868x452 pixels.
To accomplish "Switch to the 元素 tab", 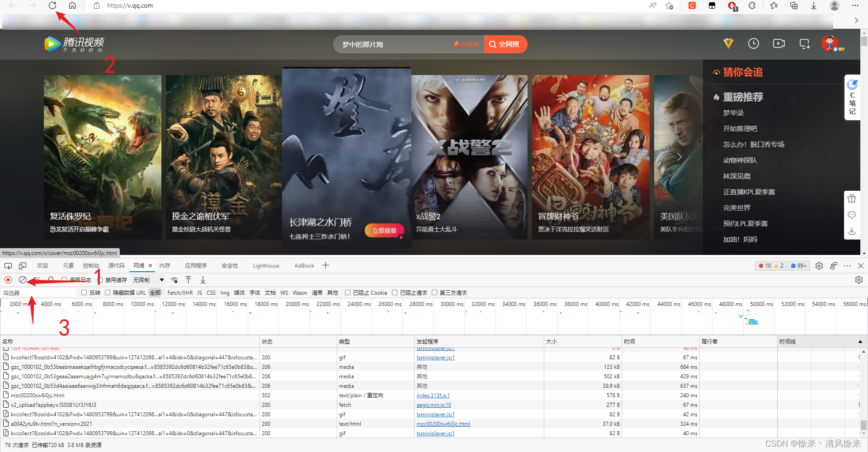I will 68,266.
